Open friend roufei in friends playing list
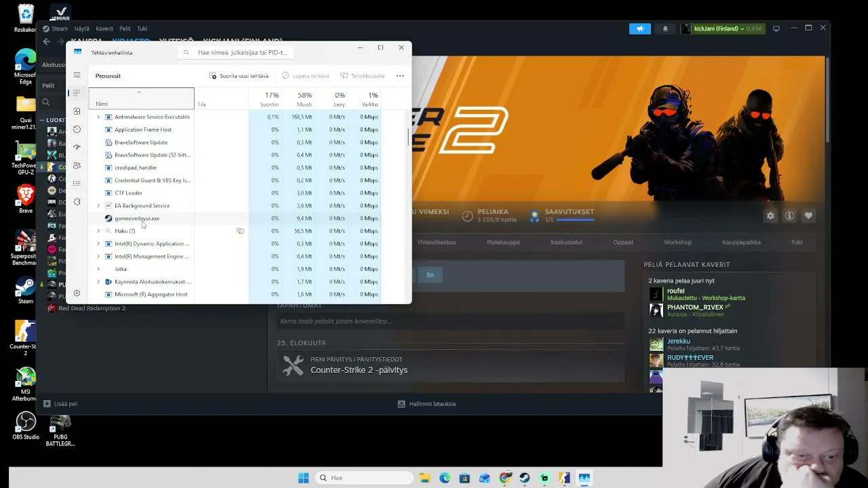The height and width of the screenshot is (488, 868). pos(676,291)
